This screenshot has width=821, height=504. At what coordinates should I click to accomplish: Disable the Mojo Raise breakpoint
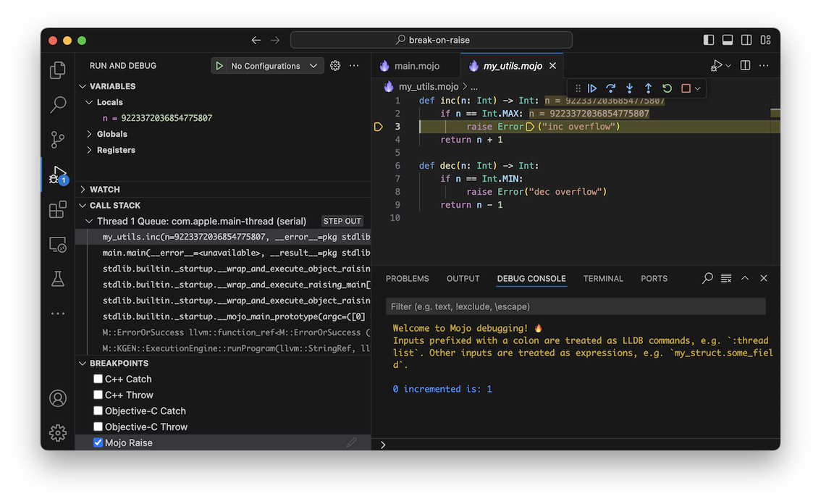[98, 442]
